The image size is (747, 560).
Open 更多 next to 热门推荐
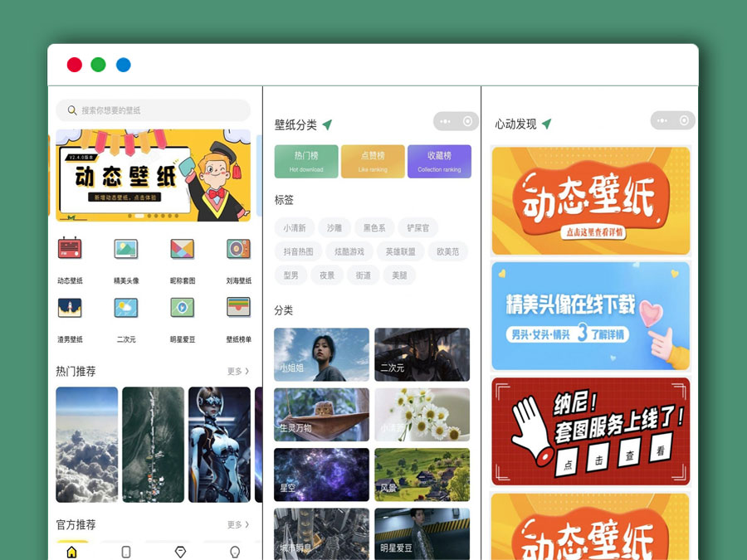click(240, 372)
